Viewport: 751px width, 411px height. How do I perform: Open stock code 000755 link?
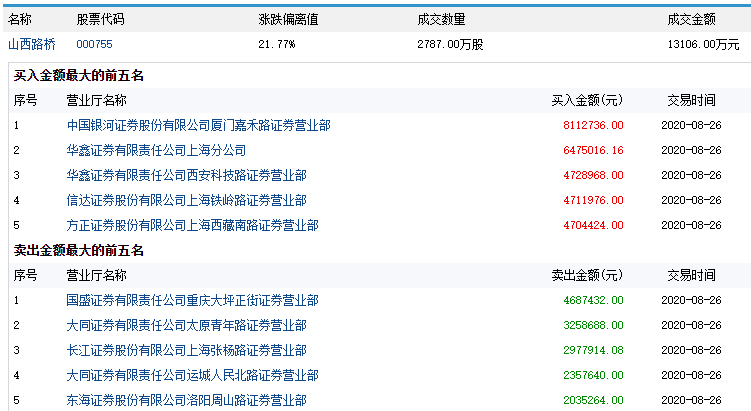[94, 45]
